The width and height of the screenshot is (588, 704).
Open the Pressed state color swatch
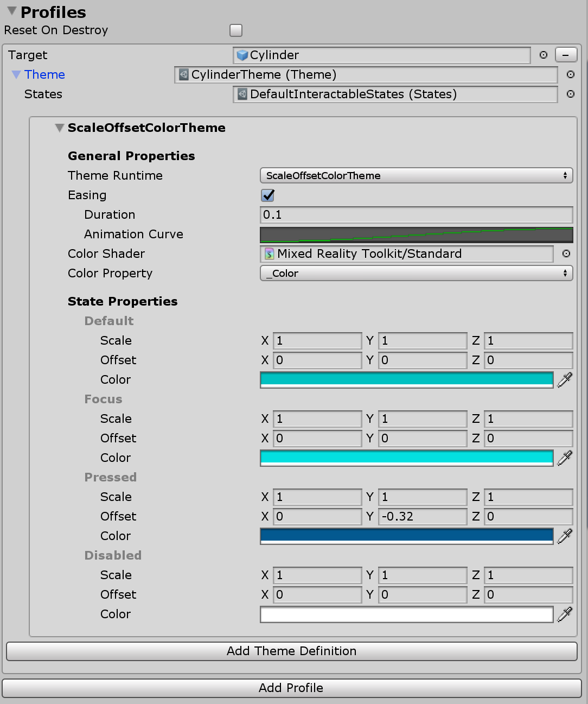pos(407,536)
